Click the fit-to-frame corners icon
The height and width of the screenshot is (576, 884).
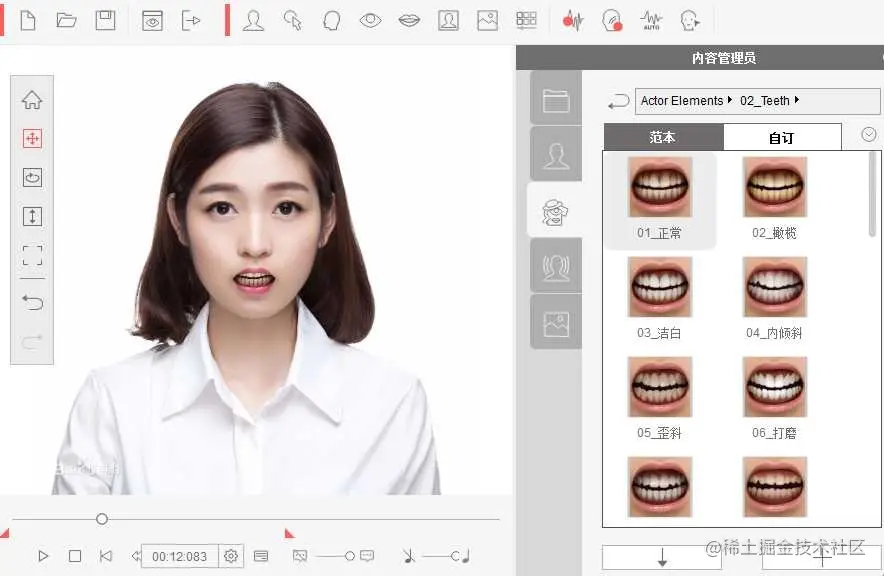32,255
